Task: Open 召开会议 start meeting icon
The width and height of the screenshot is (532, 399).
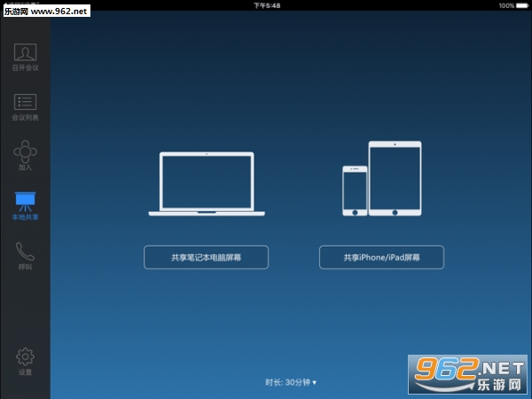Action: [x=25, y=52]
